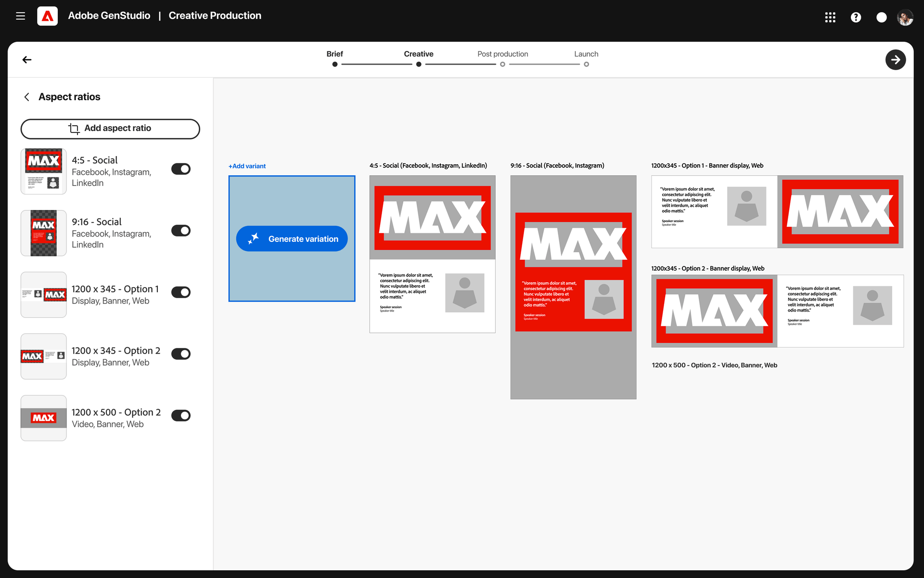This screenshot has height=578, width=924.
Task: Select the 4:5 Social sidebar thumbnail
Action: click(x=44, y=171)
